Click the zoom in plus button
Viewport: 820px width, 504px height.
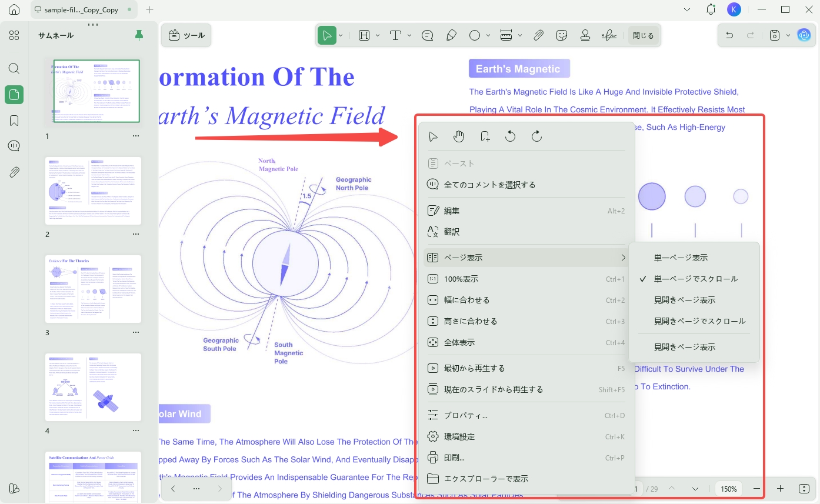[781, 489]
